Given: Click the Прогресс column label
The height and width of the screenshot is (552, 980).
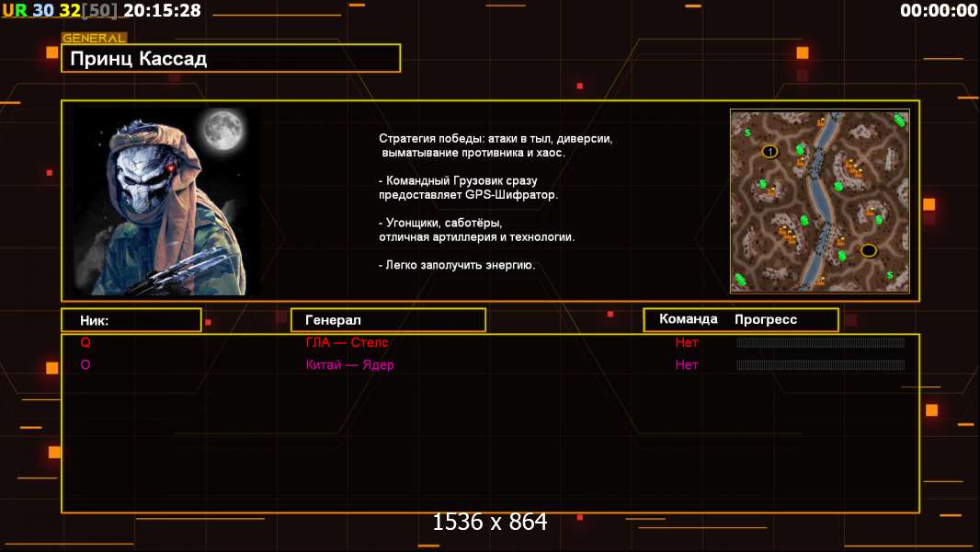Looking at the screenshot, I should click(x=766, y=319).
